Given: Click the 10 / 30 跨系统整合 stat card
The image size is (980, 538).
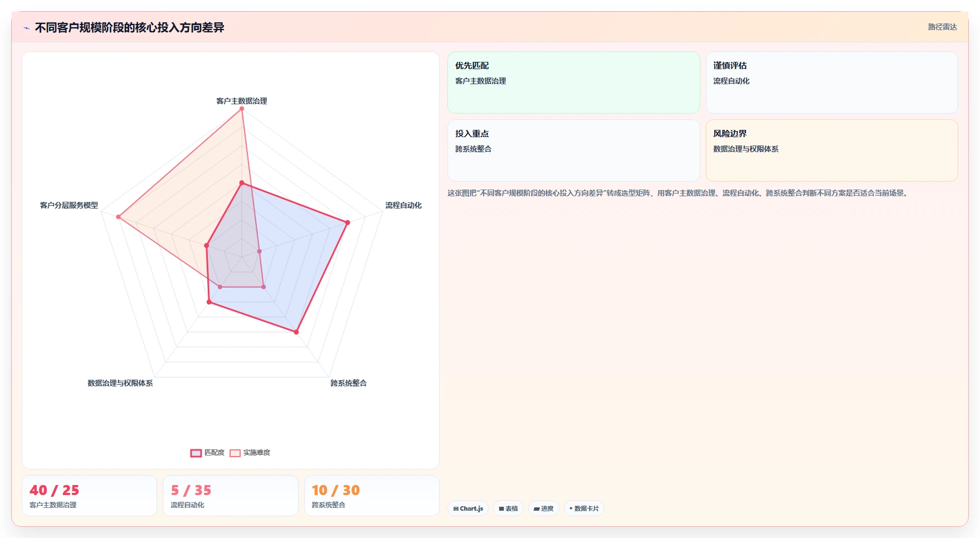Looking at the screenshot, I should click(x=372, y=496).
